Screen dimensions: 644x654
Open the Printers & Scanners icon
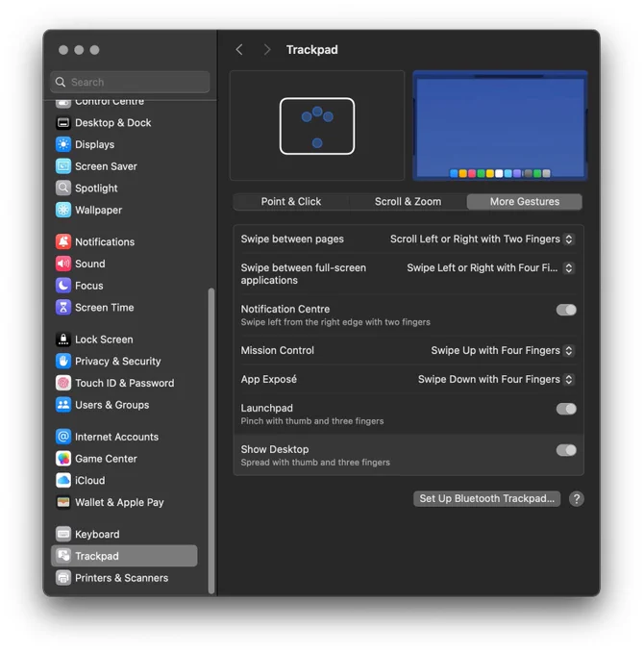(x=62, y=578)
